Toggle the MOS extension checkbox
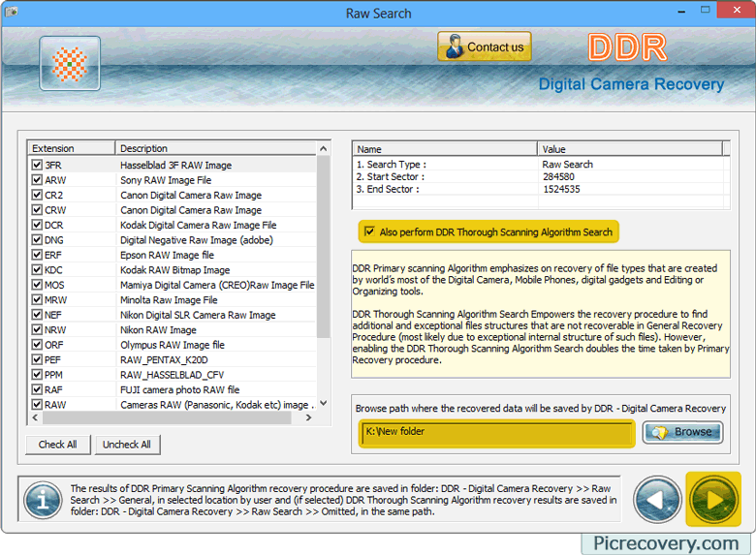Image resolution: width=756 pixels, height=555 pixels. pos(37,284)
